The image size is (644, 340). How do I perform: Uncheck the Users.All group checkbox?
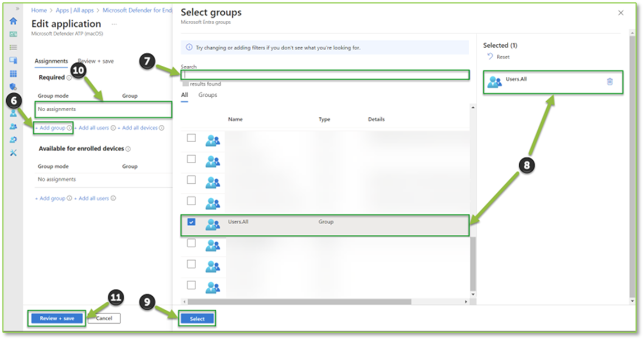pyautogui.click(x=191, y=223)
